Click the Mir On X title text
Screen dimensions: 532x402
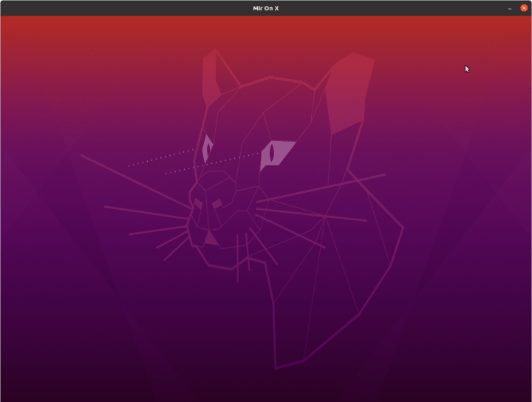(266, 8)
